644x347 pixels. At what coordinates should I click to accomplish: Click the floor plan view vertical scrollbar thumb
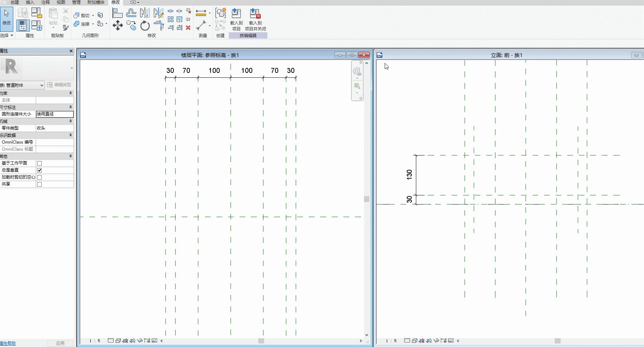click(366, 199)
